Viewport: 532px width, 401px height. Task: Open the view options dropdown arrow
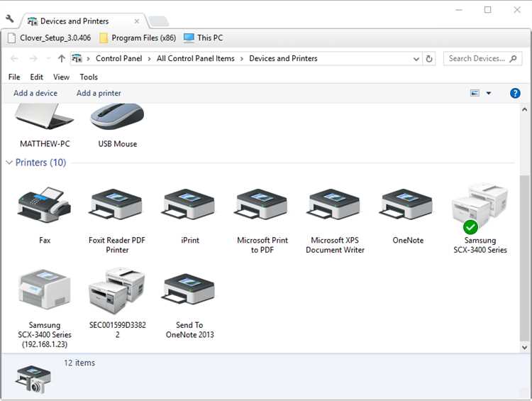coord(489,93)
